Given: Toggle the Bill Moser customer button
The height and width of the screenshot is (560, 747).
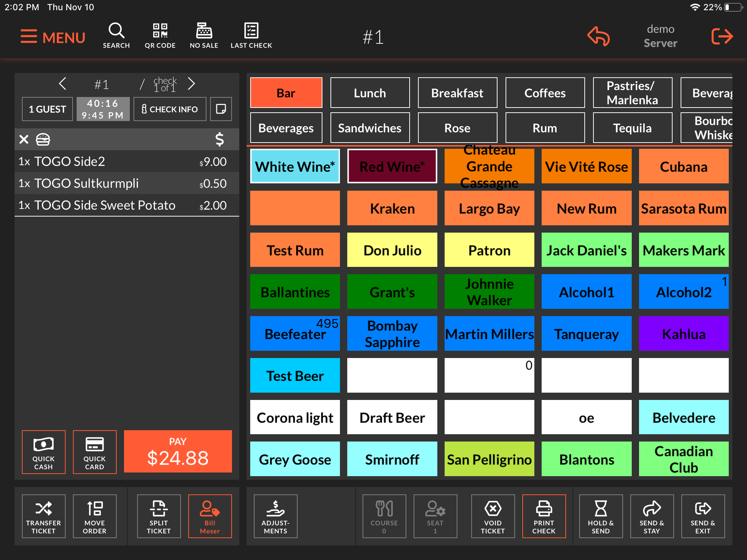Looking at the screenshot, I should pyautogui.click(x=210, y=516).
